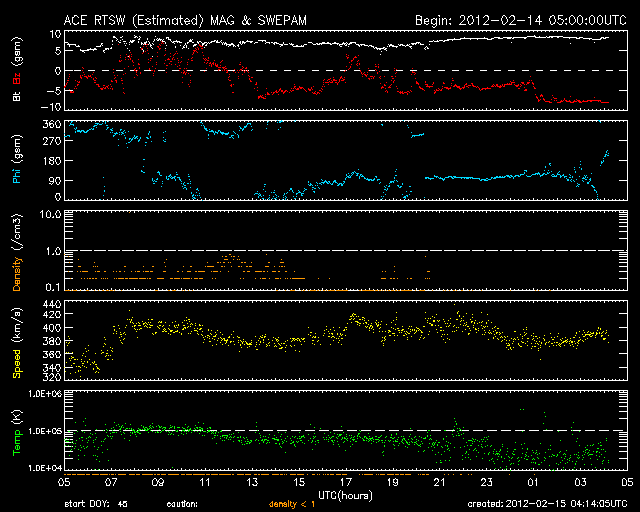Click the '270' tick on the Phi axis
Screen dimensions: 640x512
[x=52, y=141]
